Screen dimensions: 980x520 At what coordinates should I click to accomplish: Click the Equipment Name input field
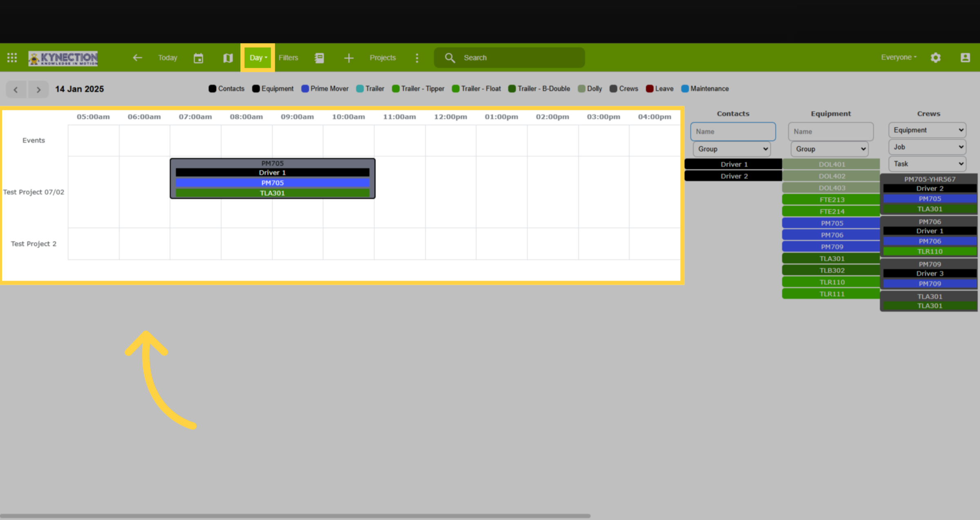(x=831, y=131)
